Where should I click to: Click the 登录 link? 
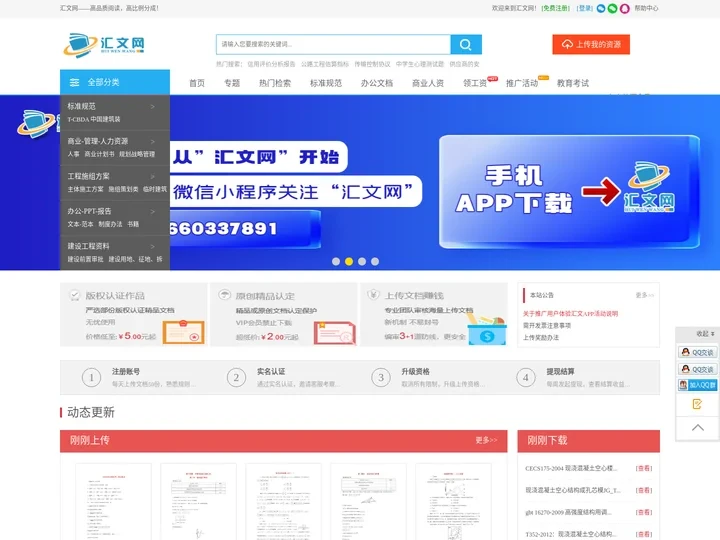[x=585, y=8]
